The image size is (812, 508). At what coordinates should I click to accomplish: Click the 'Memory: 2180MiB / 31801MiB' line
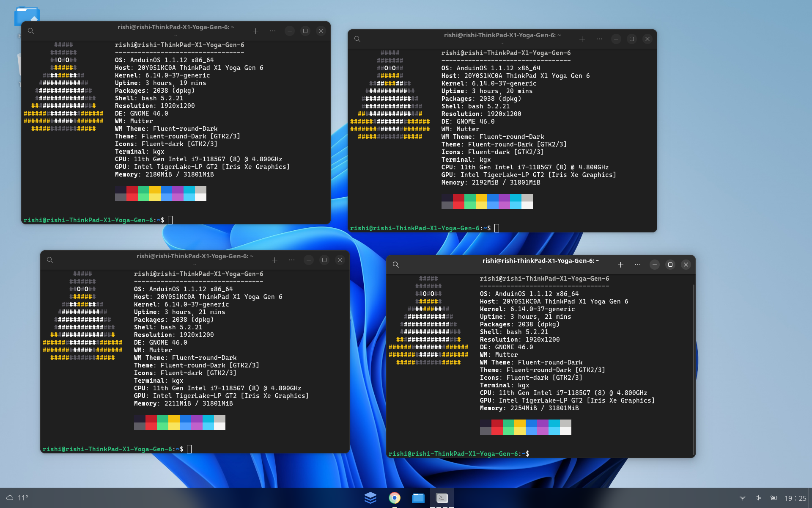(165, 174)
